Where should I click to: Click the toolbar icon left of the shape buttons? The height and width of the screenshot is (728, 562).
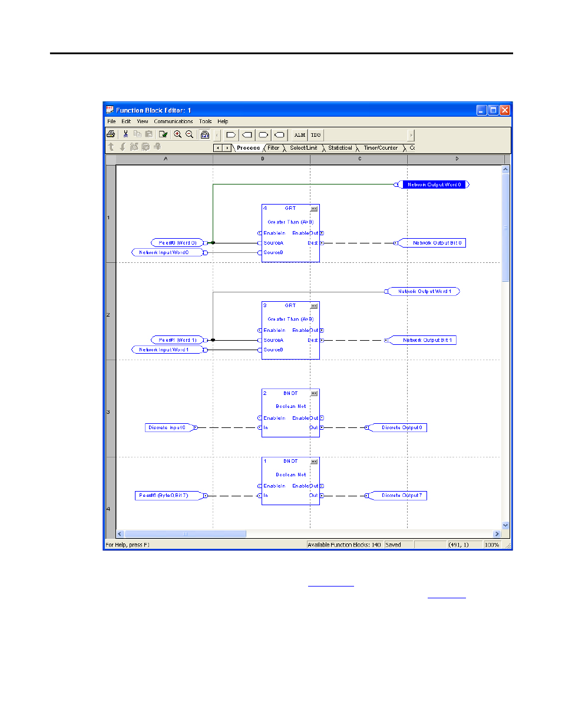pyautogui.click(x=205, y=134)
